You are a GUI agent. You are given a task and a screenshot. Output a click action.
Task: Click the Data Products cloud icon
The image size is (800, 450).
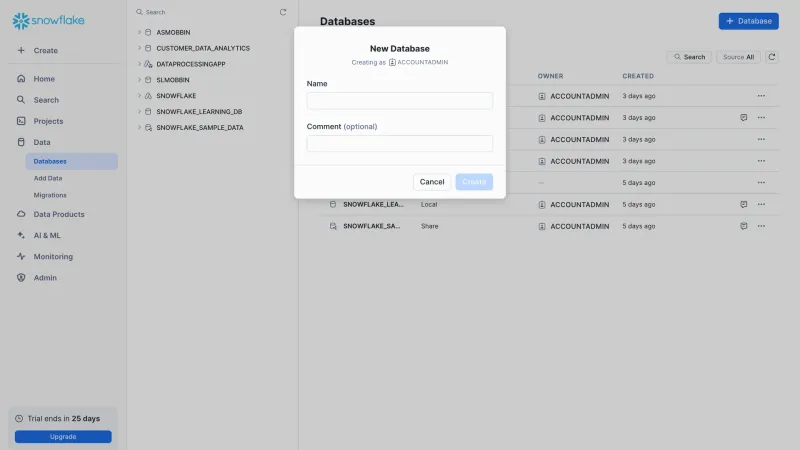point(21,214)
